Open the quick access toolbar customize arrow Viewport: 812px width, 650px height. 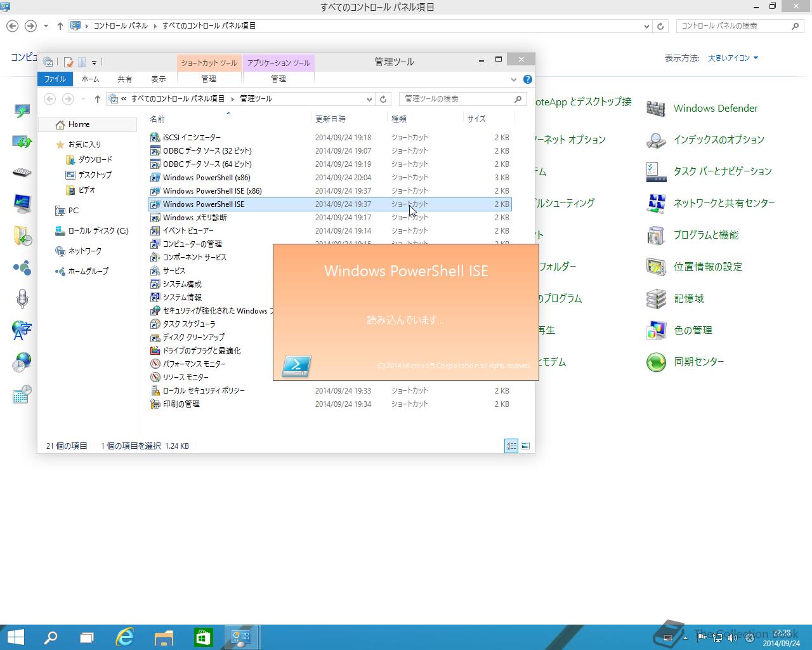tap(94, 62)
